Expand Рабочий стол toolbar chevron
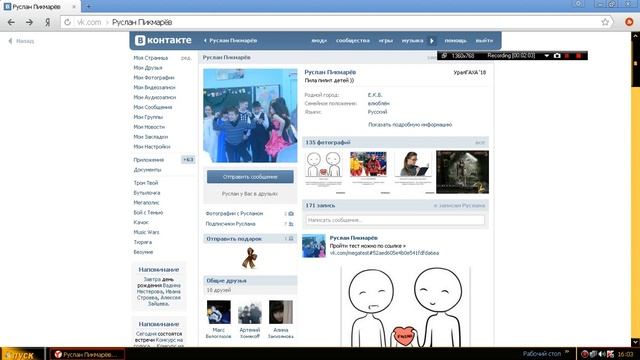This screenshot has width=640, height=360. 567,352
